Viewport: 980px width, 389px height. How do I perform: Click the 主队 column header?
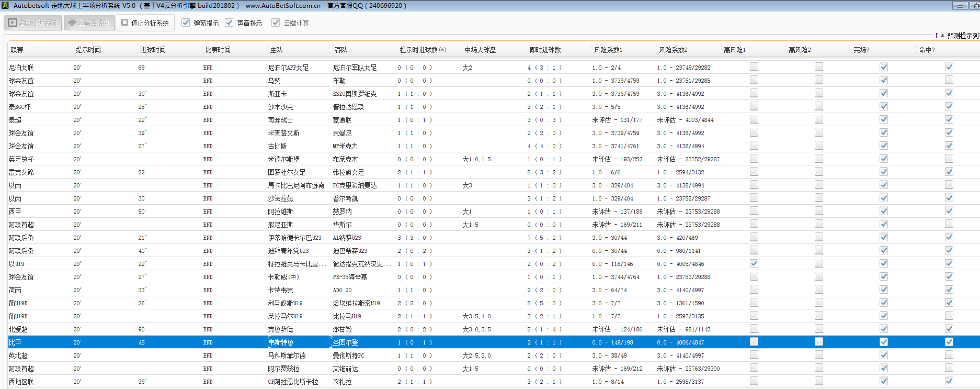click(x=276, y=50)
